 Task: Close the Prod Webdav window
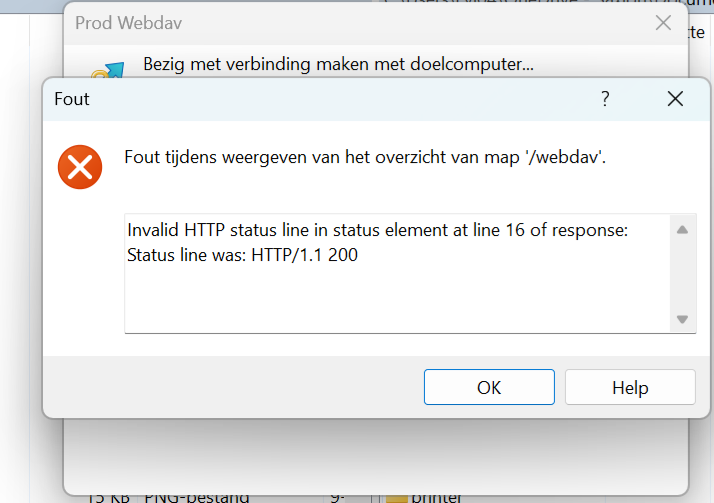pyautogui.click(x=662, y=23)
